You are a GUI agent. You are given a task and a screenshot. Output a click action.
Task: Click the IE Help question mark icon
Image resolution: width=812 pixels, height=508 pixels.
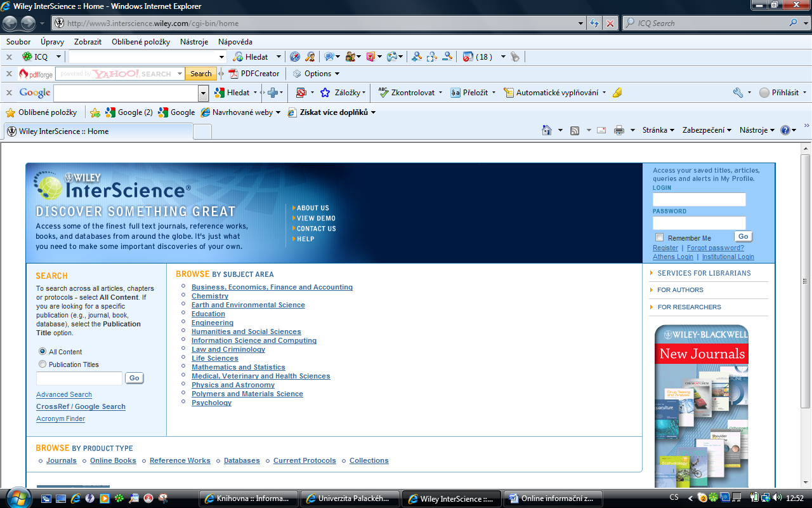[x=785, y=130]
